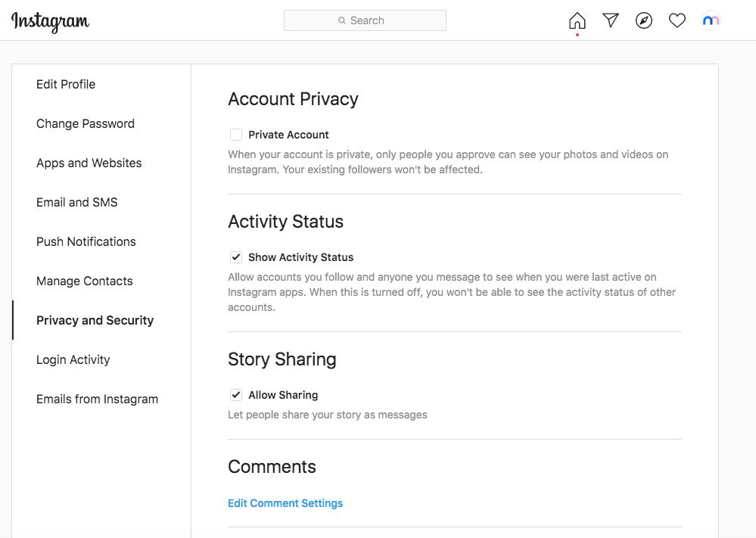
Task: Open Apps and Websites section
Action: (89, 163)
